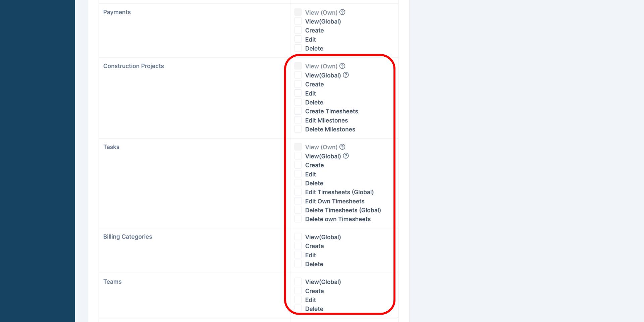Enable Create Timesheets for Construction Projects
Screen dimensions: 644x322
click(298, 111)
